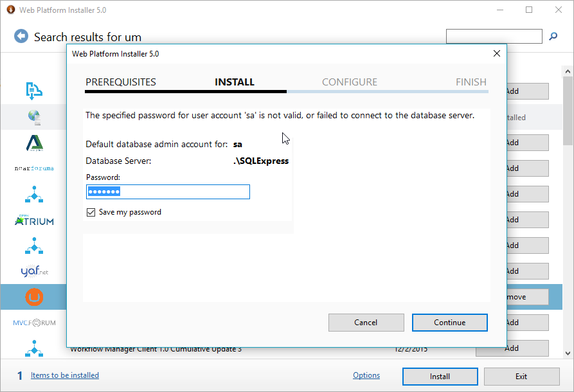Image resolution: width=574 pixels, height=392 pixels.
Task: Select the INSTALL step tab
Action: click(x=235, y=82)
